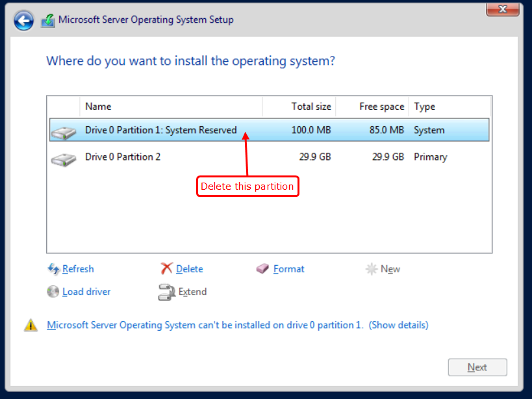
Task: Click the 85.0 MB free space value
Action: 386,130
